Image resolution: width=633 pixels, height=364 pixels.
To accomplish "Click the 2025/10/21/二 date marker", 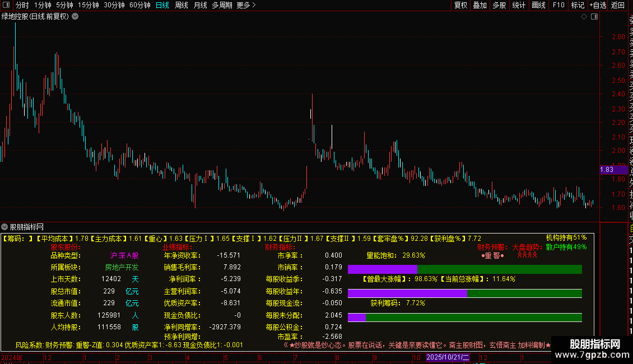I will point(448,357).
